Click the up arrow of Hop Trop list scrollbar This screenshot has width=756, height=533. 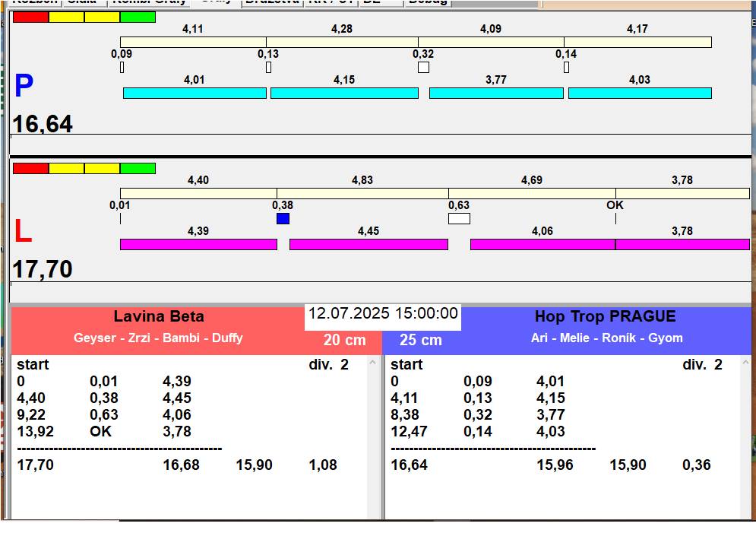pos(746,362)
